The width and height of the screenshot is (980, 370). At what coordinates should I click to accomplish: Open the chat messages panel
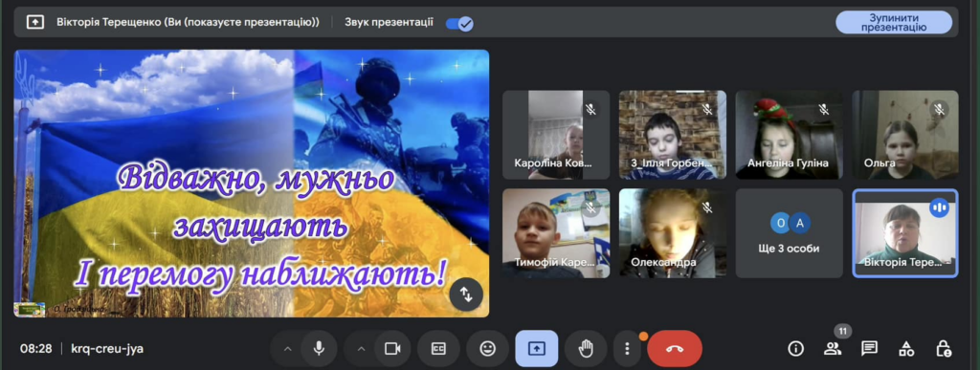point(869,349)
